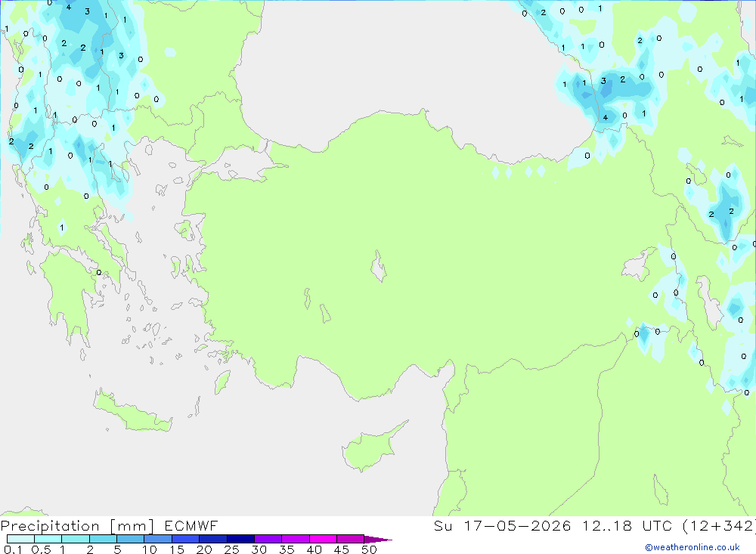
Task: Click the '40' legend scale label
Action: [x=314, y=549]
